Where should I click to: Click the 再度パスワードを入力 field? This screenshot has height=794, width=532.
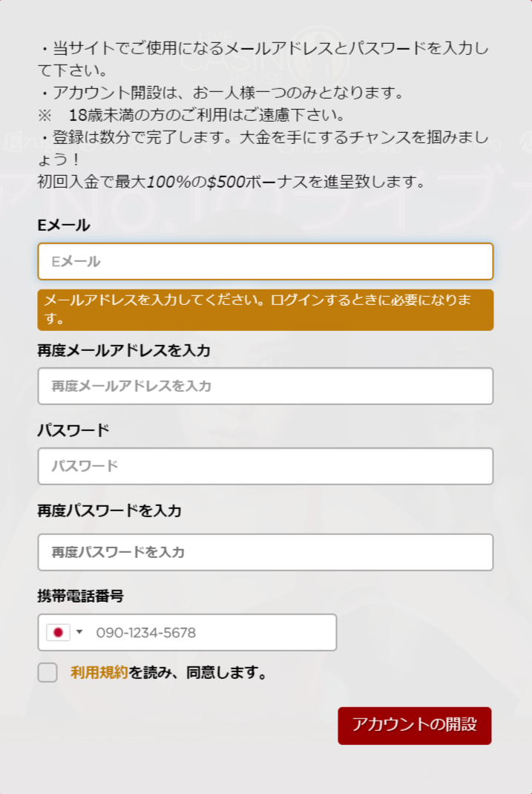coord(266,552)
